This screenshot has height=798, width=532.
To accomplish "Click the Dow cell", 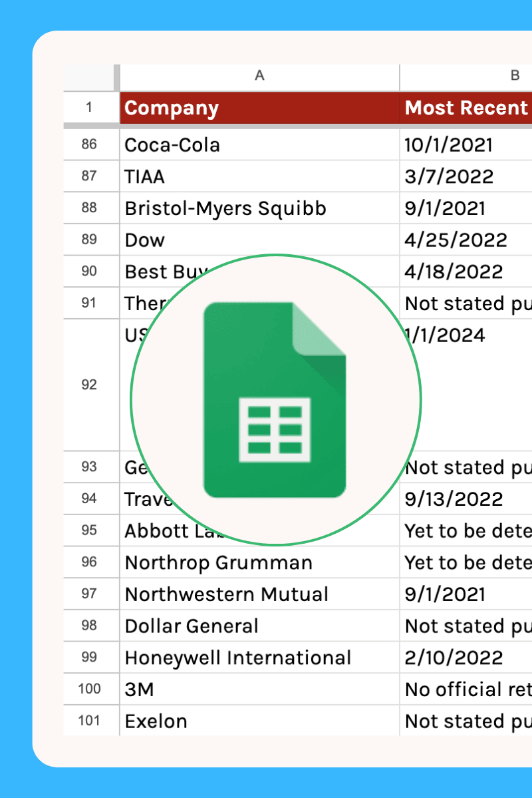I will coord(259,240).
